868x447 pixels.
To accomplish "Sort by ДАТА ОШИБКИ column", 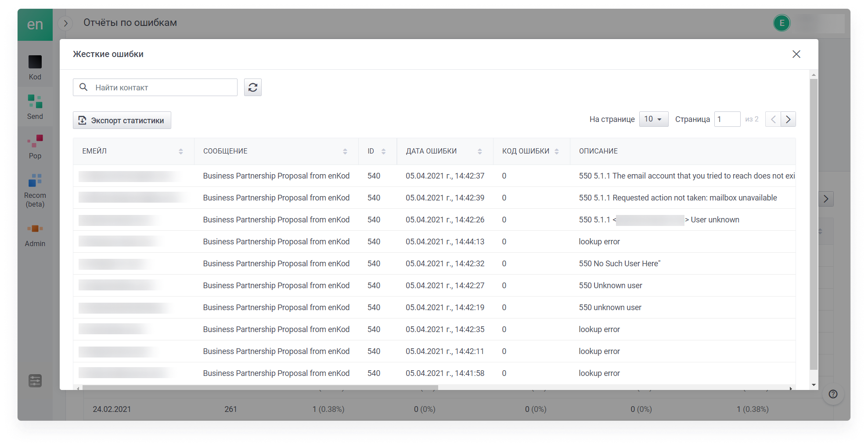I will pos(480,151).
